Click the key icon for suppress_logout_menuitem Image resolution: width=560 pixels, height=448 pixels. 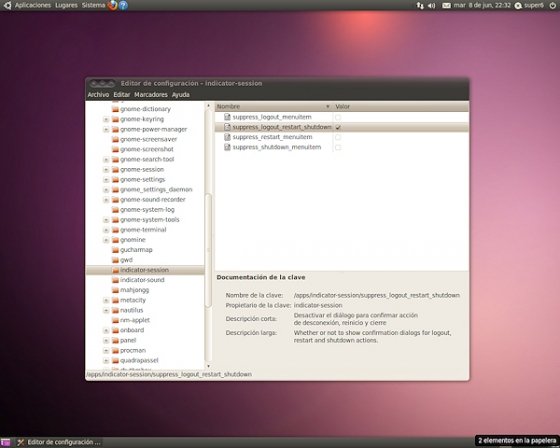(227, 117)
